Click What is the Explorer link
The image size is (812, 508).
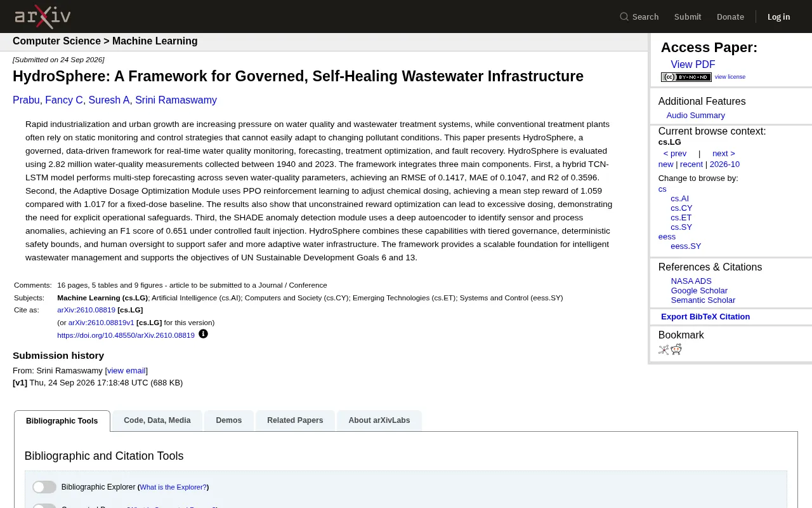pyautogui.click(x=173, y=487)
